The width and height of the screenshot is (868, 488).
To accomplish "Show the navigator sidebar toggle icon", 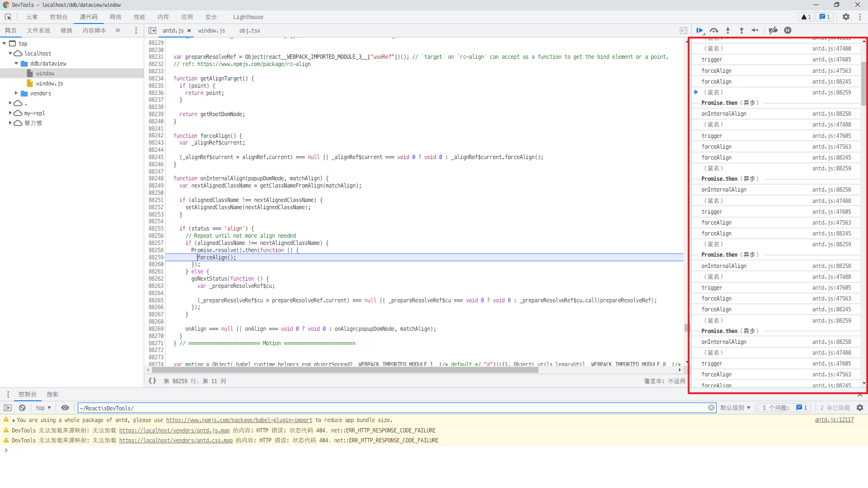I will (x=152, y=30).
